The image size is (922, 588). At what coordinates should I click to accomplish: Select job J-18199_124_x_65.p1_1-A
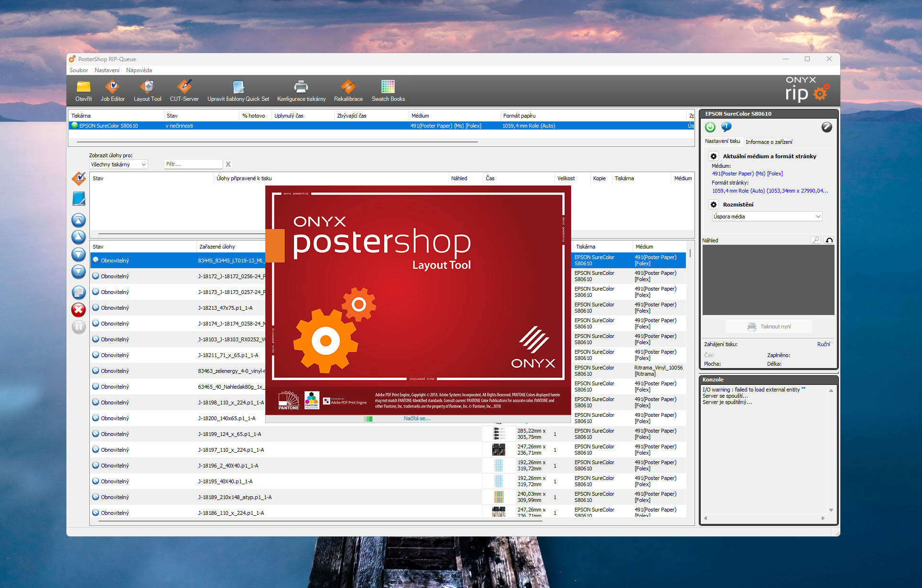(x=388, y=434)
